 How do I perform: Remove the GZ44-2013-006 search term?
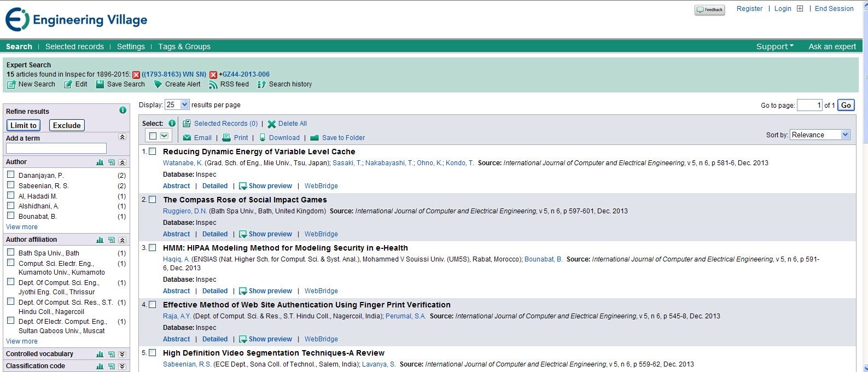(x=213, y=75)
